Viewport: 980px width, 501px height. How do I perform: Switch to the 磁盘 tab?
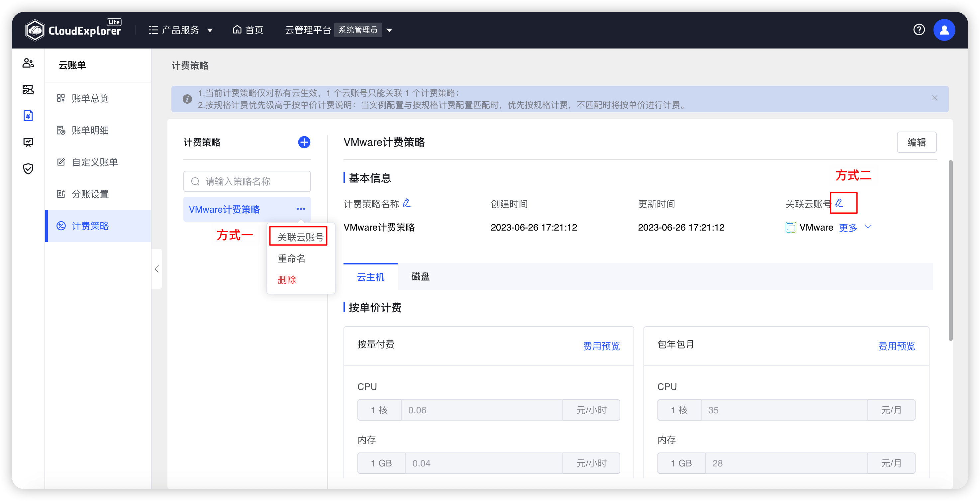(420, 276)
